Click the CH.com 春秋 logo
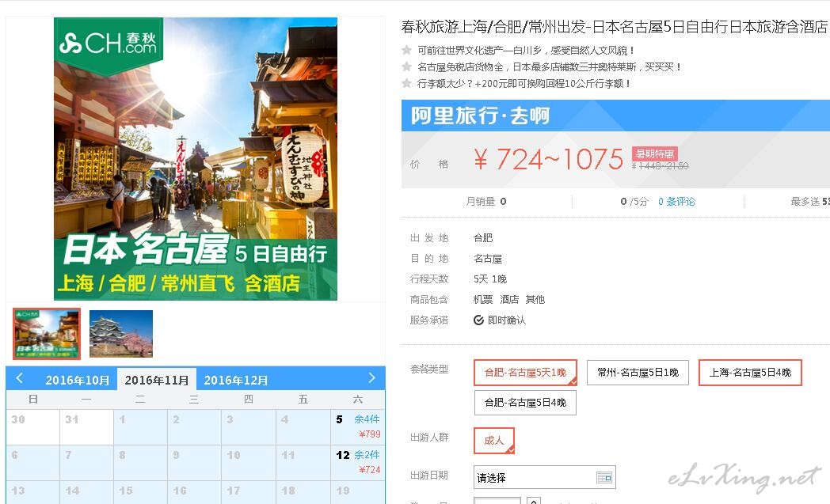The image size is (830, 504). 109,44
